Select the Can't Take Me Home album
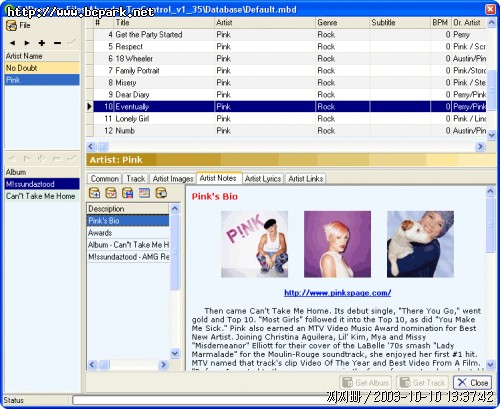500x409 pixels. point(42,196)
